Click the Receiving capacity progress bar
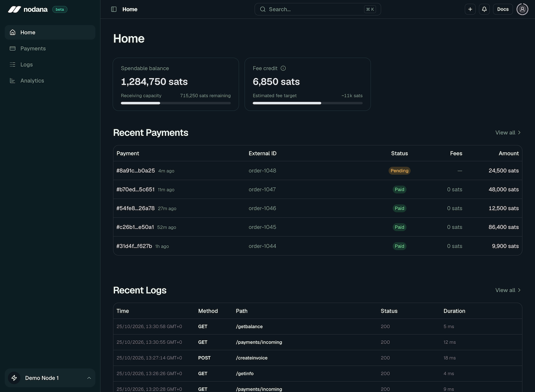The width and height of the screenshot is (535, 392). coord(176,103)
